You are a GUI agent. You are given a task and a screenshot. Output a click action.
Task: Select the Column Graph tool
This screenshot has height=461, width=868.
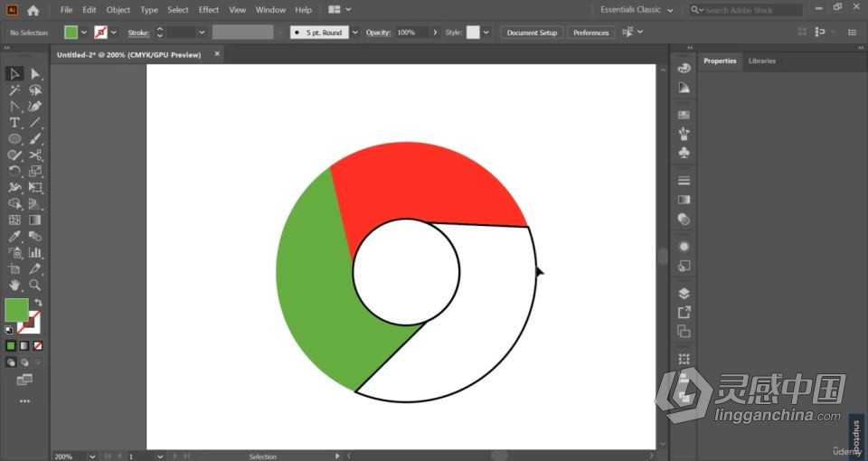click(x=35, y=252)
